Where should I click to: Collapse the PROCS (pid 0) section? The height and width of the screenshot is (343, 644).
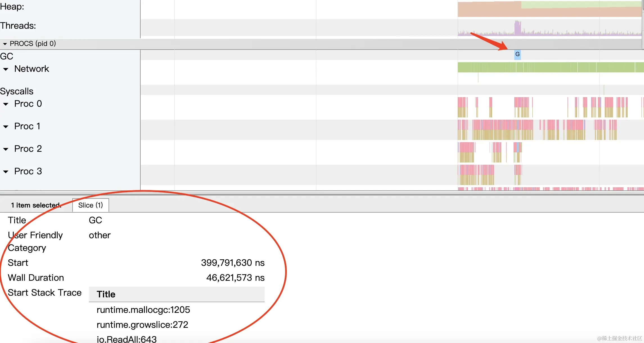[5, 44]
